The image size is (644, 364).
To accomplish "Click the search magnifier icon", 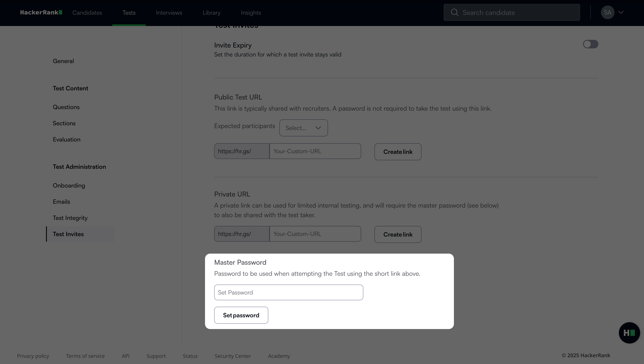I will pos(454,13).
